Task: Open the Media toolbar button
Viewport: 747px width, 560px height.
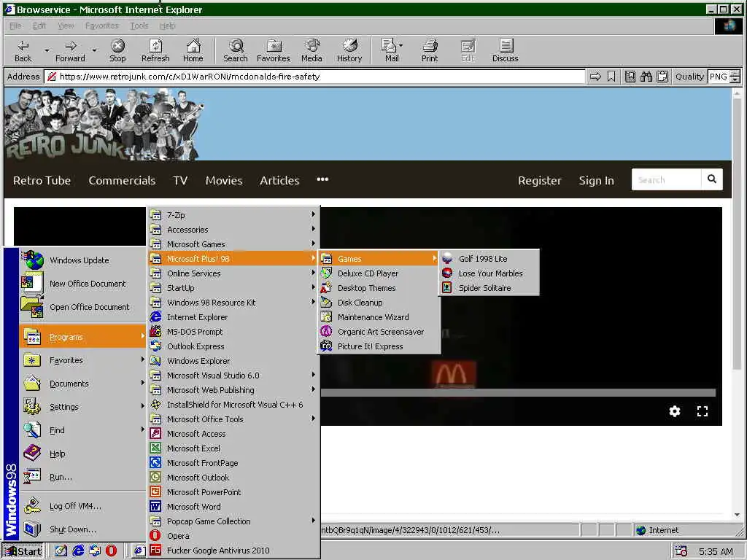Action: (x=311, y=50)
